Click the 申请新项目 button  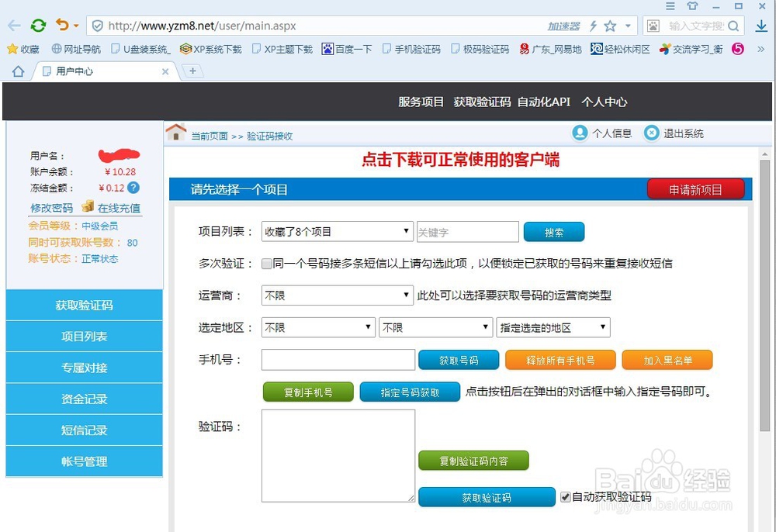tap(695, 188)
